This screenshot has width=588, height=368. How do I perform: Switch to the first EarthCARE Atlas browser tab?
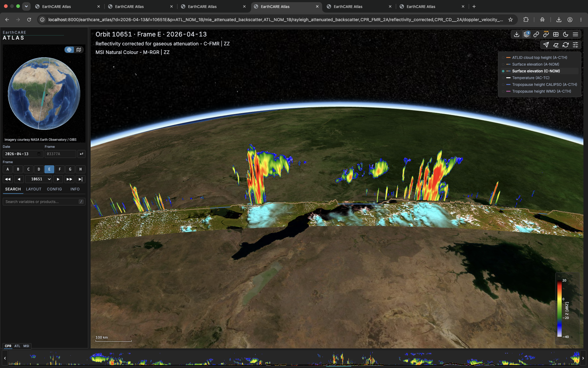(67, 6)
